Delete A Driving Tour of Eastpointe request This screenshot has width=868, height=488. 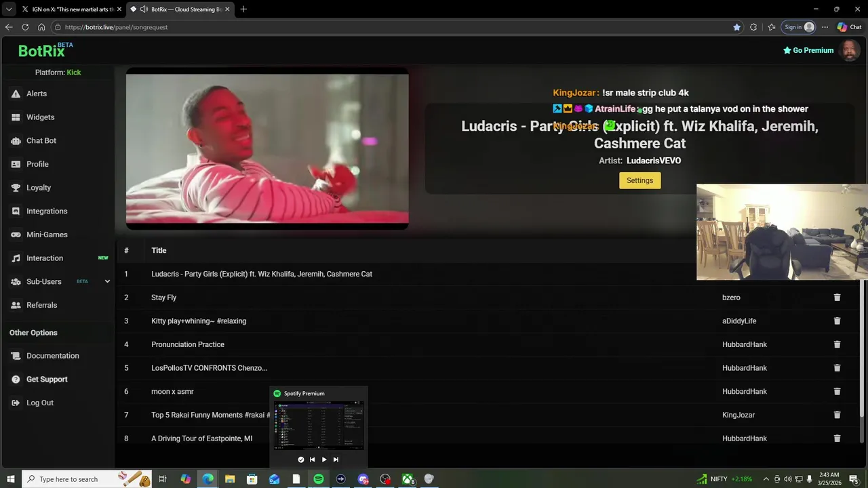coord(837,439)
